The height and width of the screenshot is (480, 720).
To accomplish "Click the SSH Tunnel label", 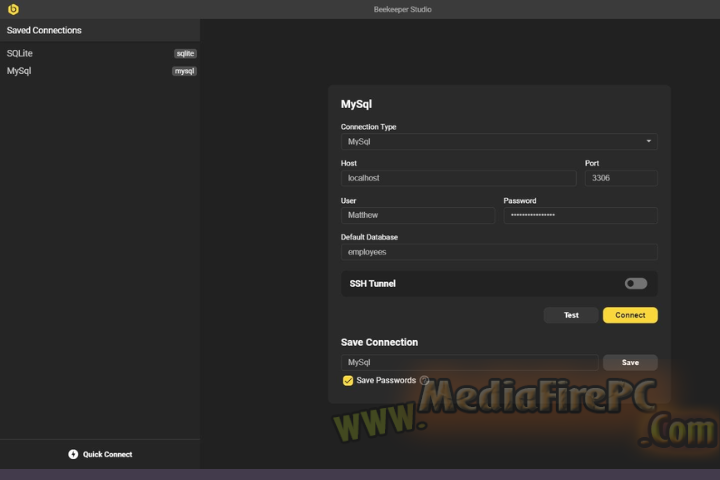I will pyautogui.click(x=372, y=283).
